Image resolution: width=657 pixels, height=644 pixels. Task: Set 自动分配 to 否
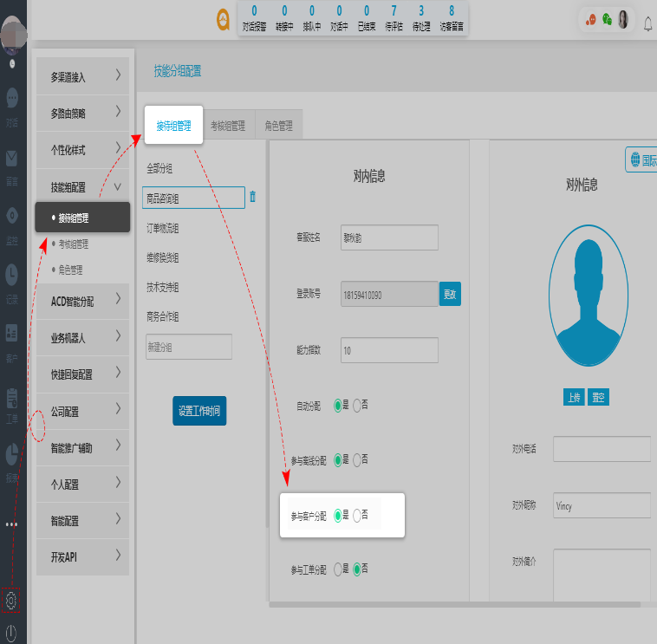point(357,406)
